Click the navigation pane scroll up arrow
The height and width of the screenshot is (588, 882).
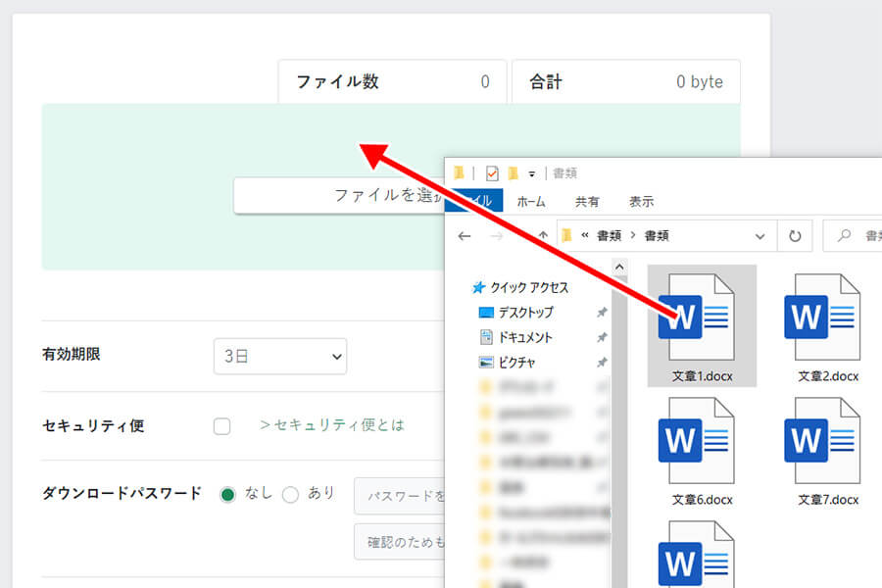click(619, 267)
